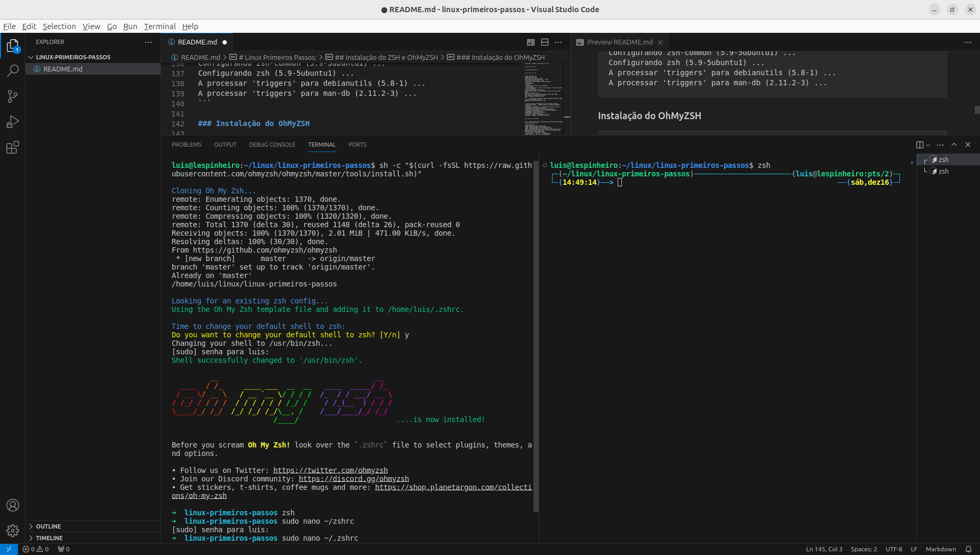
Task: Open the Search view in activity bar
Action: click(x=13, y=71)
